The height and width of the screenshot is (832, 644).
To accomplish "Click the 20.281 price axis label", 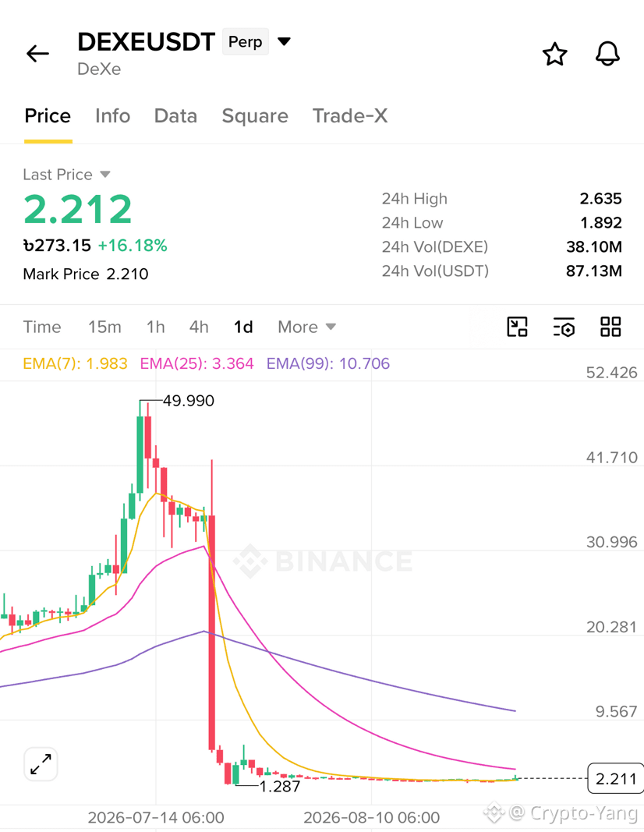I will (x=611, y=627).
